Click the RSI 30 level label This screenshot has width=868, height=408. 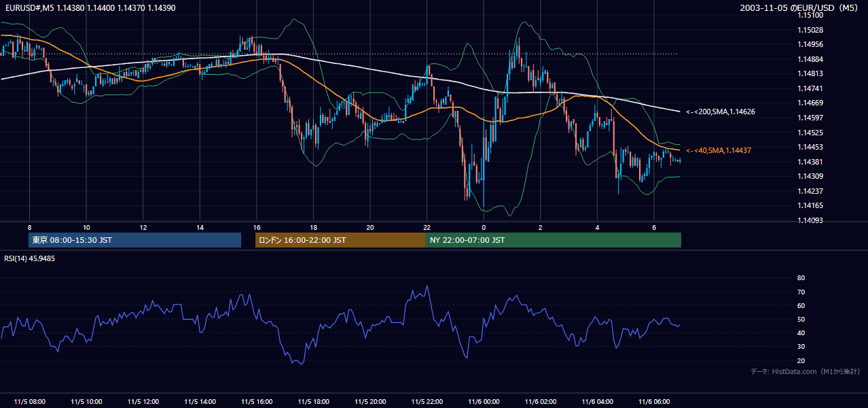click(801, 347)
